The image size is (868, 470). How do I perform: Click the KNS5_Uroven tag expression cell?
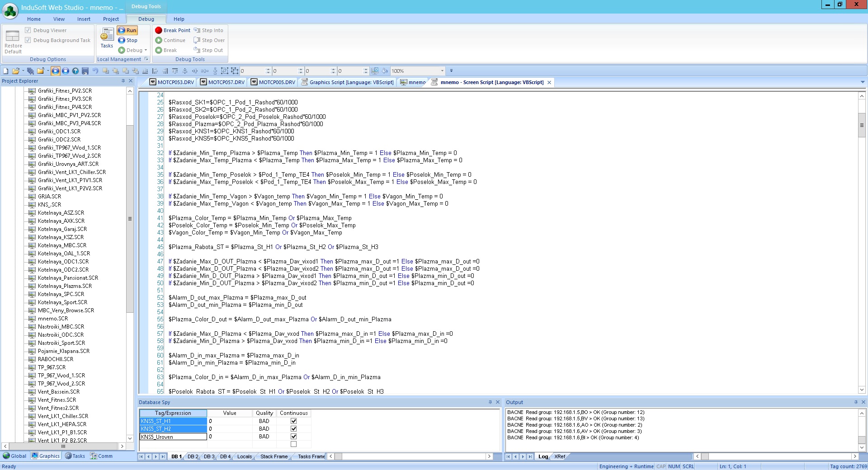pyautogui.click(x=173, y=437)
